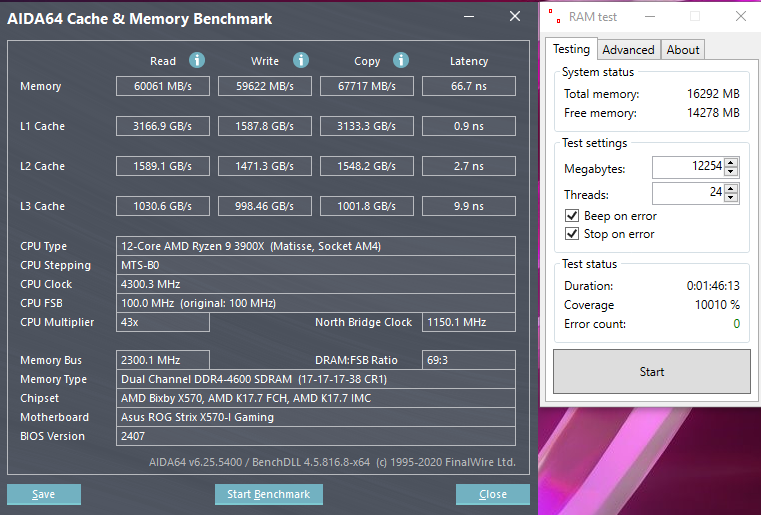Minimize the AIDA64 benchmark window

pyautogui.click(x=469, y=17)
